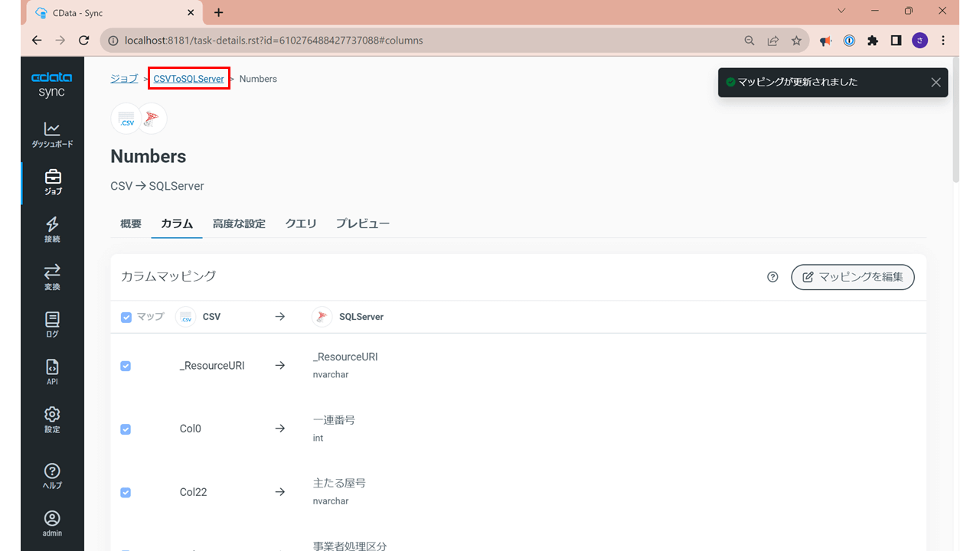Switch to the 概要 tab

click(131, 223)
